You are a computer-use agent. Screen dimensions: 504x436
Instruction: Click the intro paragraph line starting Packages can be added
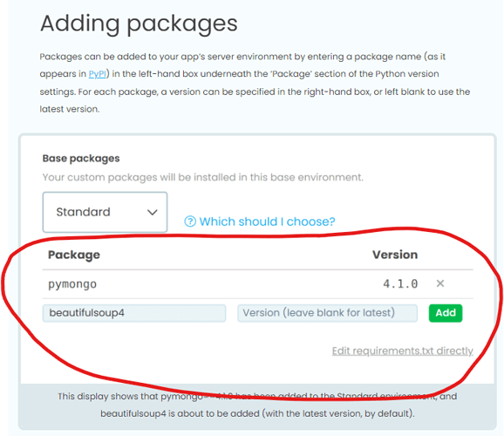242,57
